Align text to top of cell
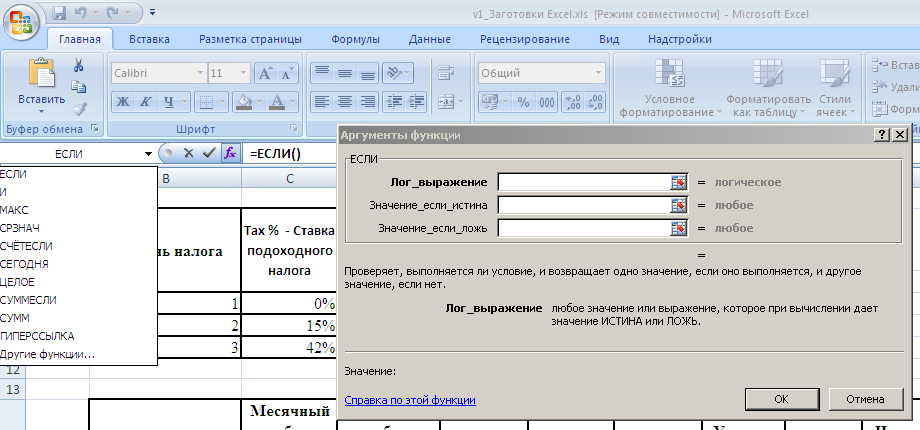920x430 pixels. point(322,73)
